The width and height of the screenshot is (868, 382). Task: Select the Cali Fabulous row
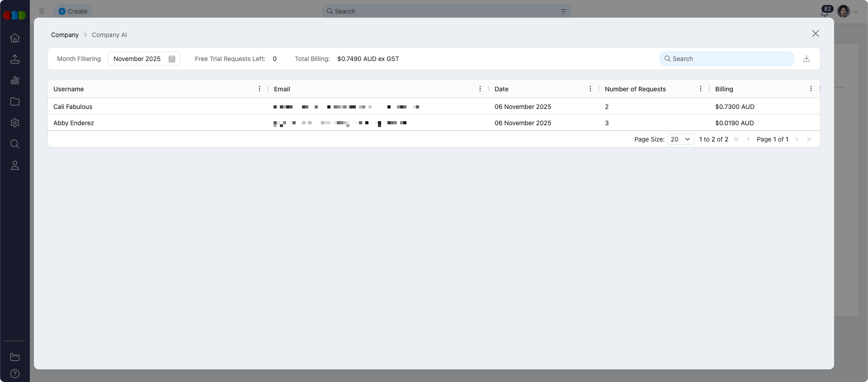pos(73,107)
